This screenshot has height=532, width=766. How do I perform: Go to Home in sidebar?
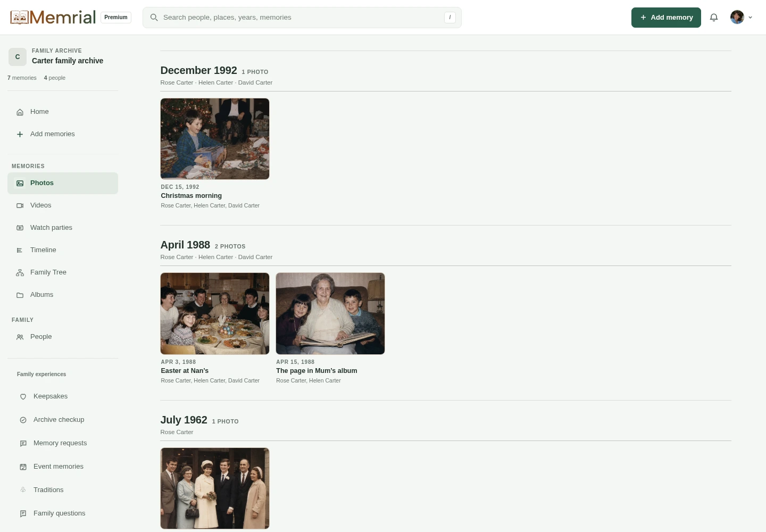(x=63, y=112)
